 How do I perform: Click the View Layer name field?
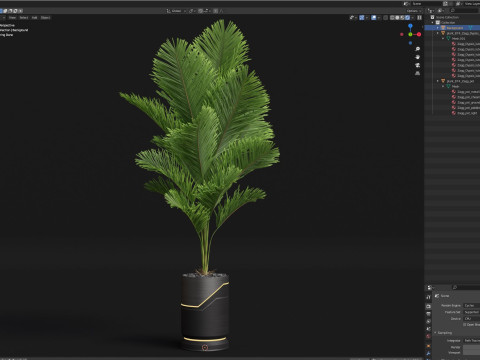[471, 4]
